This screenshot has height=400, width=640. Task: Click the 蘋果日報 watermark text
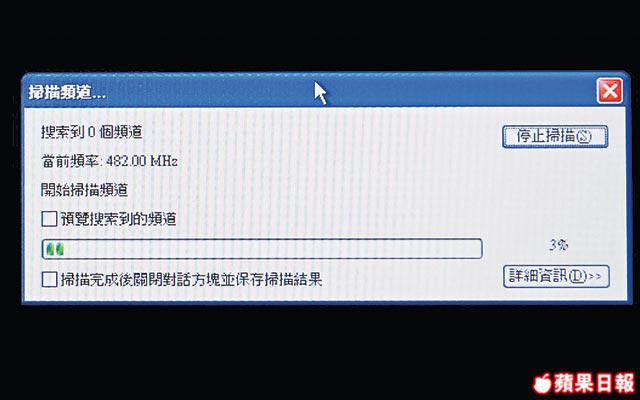pyautogui.click(x=594, y=383)
